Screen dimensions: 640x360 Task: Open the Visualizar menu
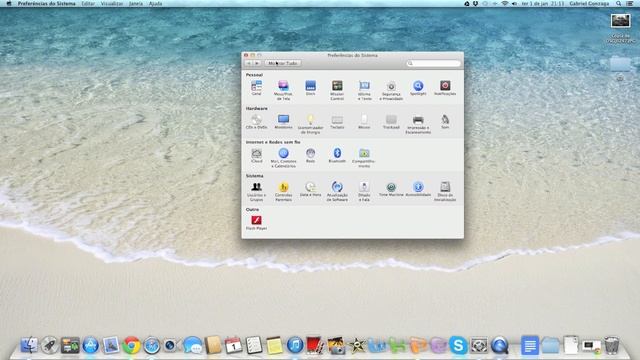tap(112, 3)
